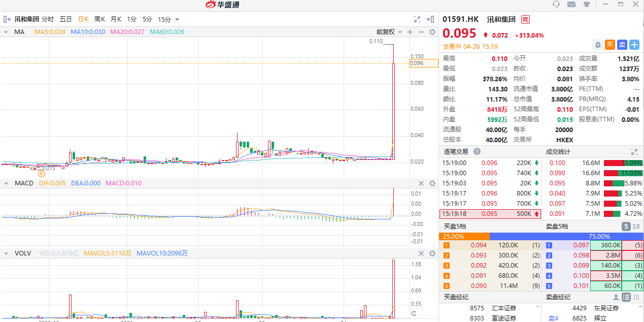Select bid level 5 price 0.090
644x322 pixels.
(x=479, y=285)
